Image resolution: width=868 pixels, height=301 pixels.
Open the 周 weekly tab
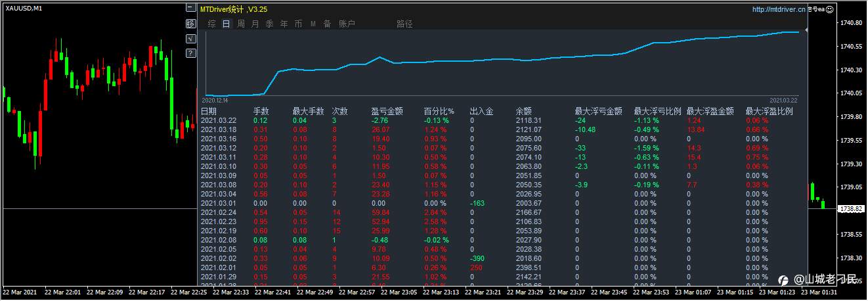tap(241, 24)
